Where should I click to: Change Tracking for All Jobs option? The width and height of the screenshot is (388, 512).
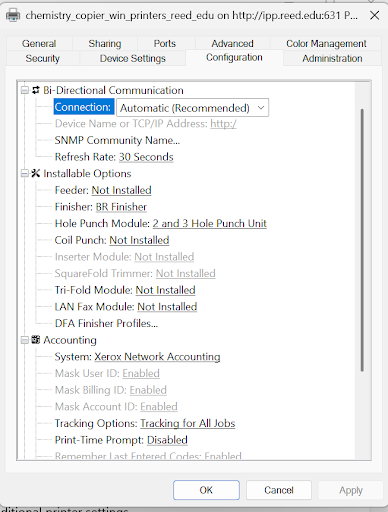tap(188, 423)
